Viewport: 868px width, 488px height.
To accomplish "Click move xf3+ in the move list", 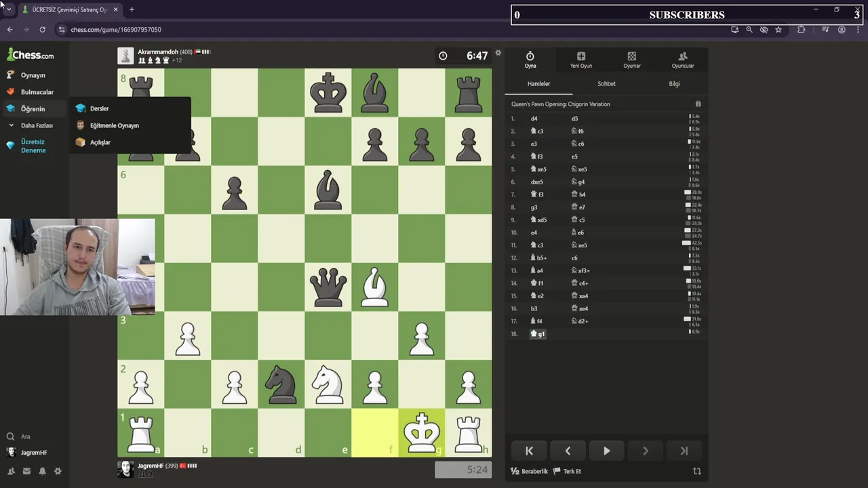I will tap(581, 270).
